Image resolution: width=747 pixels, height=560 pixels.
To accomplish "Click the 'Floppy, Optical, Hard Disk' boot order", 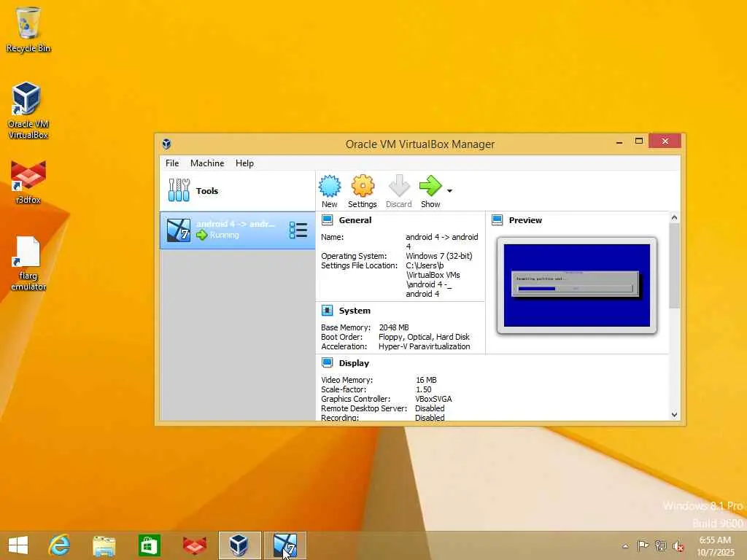I will [424, 337].
